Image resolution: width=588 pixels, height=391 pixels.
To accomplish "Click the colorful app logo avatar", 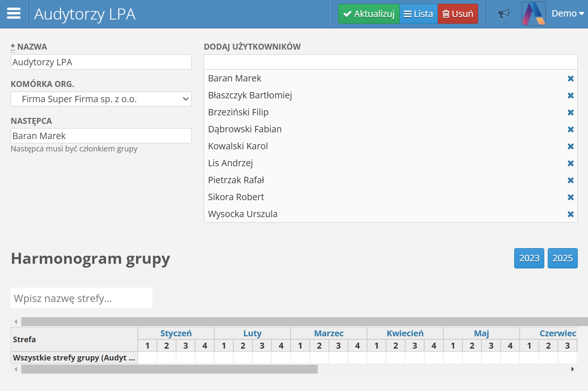I will (x=533, y=14).
